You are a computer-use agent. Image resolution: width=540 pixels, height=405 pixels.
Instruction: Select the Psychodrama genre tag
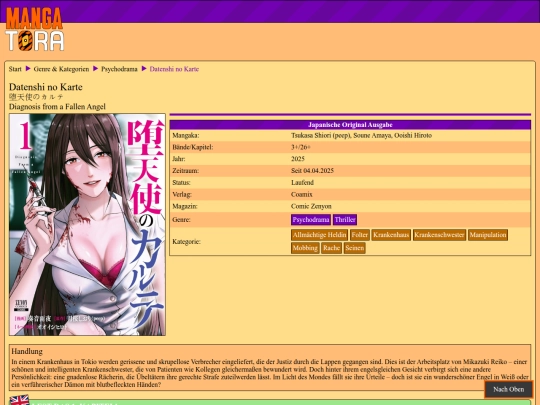tap(311, 219)
